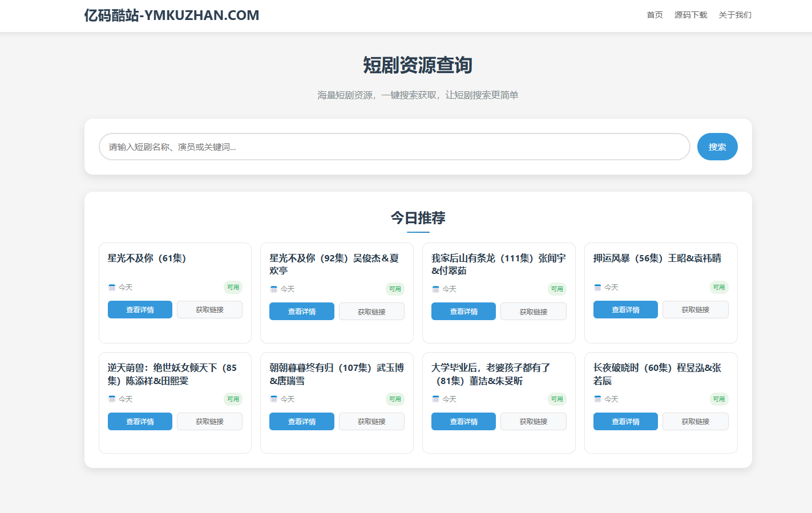Open the 源码下载 page
812x513 pixels.
pos(690,15)
